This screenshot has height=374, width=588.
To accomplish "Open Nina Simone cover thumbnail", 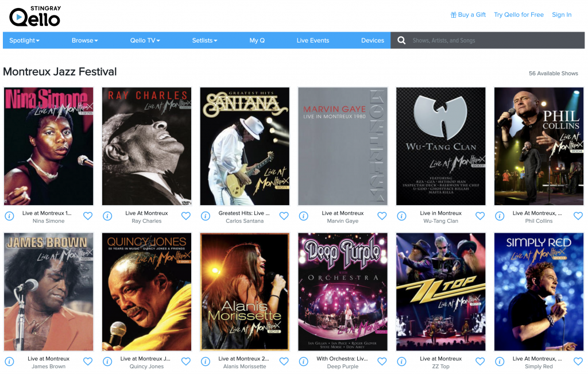I will point(49,146).
